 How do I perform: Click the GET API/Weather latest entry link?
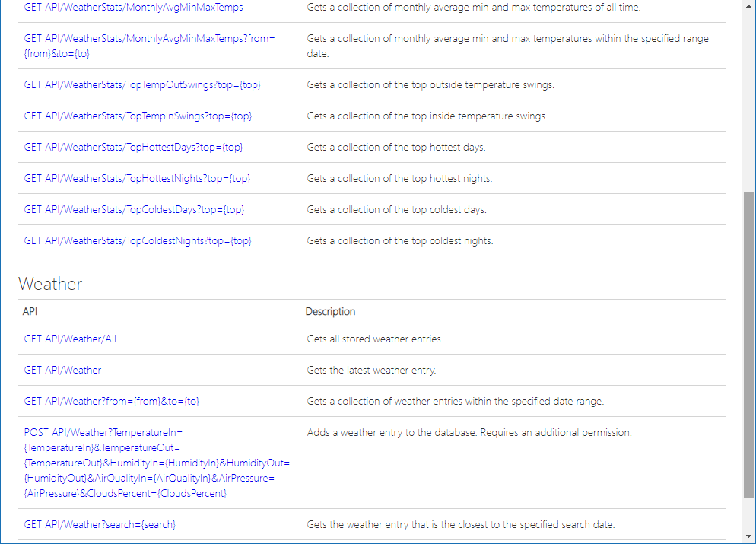coord(62,370)
